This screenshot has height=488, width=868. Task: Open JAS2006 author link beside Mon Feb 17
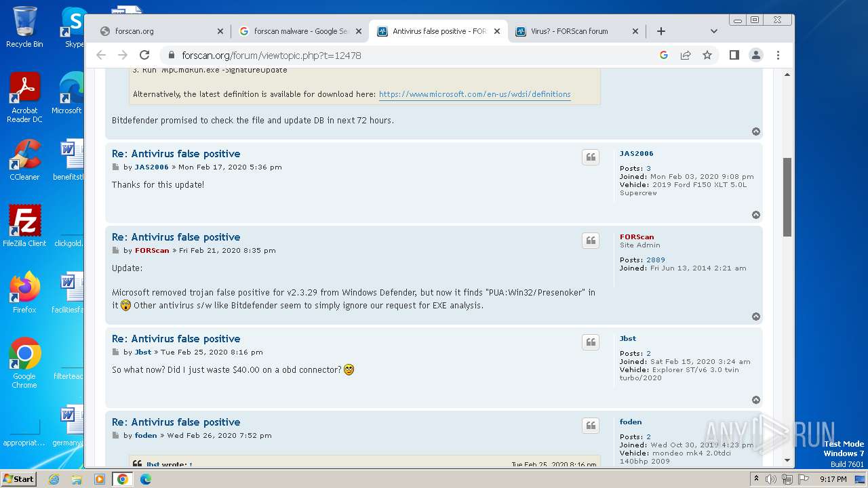coord(151,167)
